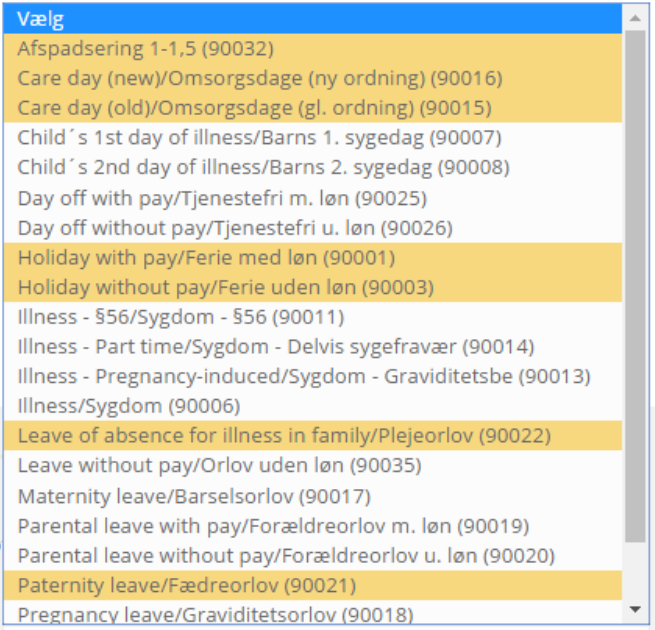This screenshot has height=630, width=655.
Task: Choose Maternity leave/Barselsorlov (90017)
Action: coord(194,496)
